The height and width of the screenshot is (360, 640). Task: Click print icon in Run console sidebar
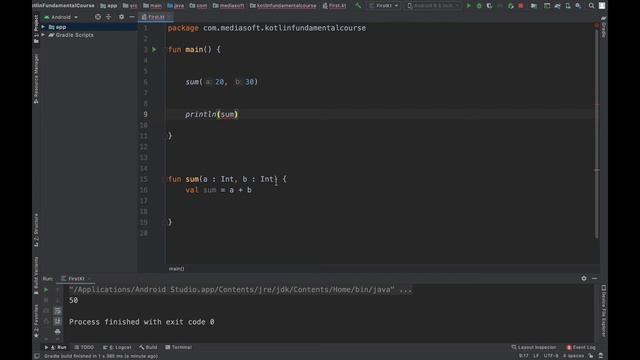(x=58, y=331)
